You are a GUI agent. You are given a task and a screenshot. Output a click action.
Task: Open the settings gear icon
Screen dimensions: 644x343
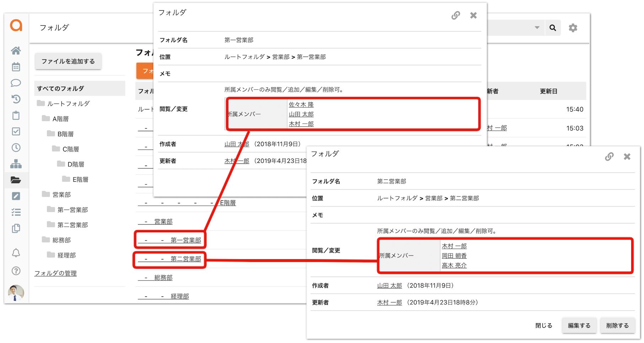(573, 28)
